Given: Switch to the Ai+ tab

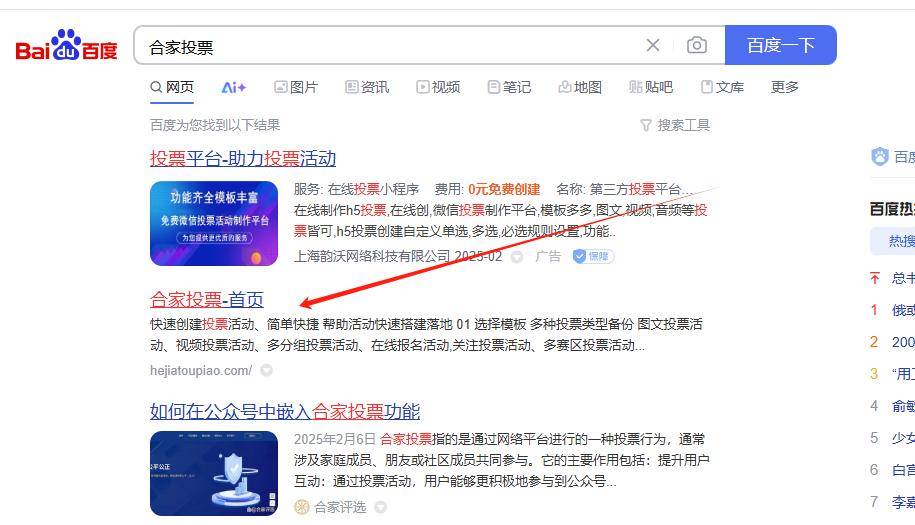Looking at the screenshot, I should pos(234,88).
